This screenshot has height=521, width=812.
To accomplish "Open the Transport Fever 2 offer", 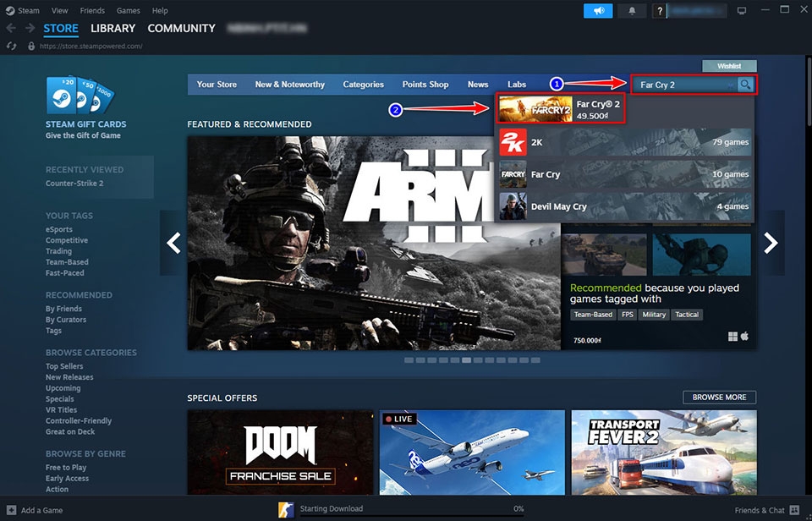I will point(664,452).
